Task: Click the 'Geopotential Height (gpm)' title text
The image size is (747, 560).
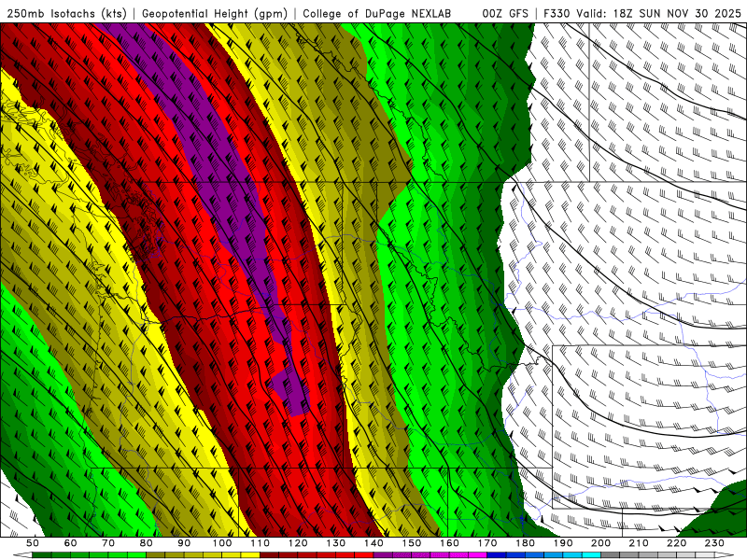Action: [215, 13]
